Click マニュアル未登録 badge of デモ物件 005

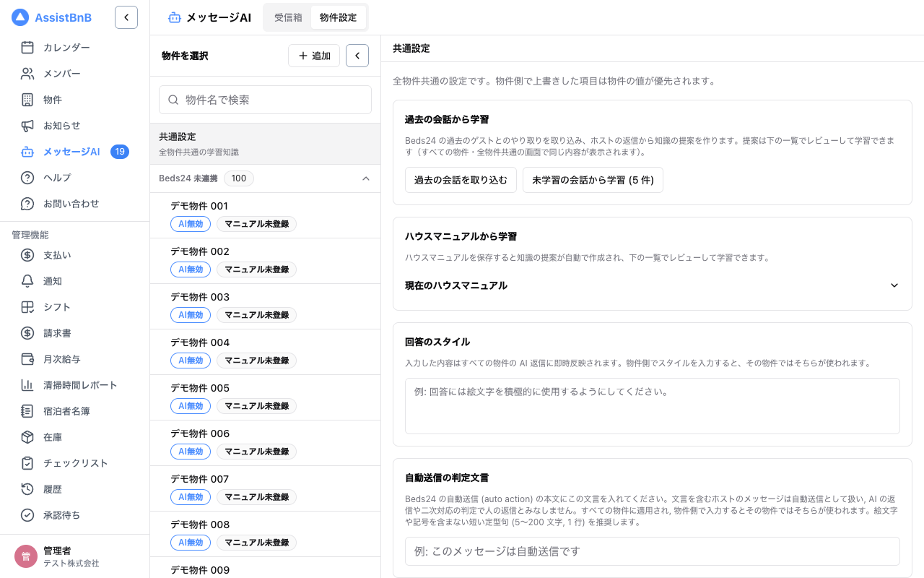pos(256,406)
